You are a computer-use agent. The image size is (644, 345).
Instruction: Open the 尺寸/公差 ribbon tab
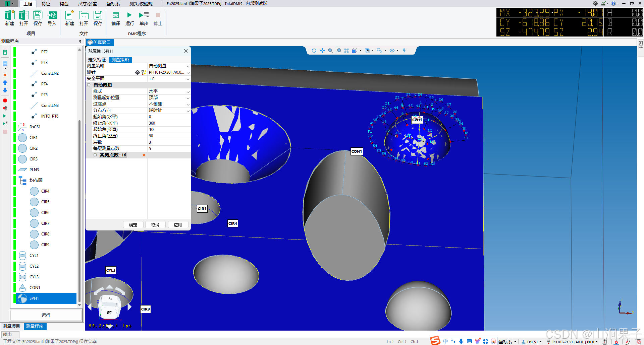(x=88, y=4)
